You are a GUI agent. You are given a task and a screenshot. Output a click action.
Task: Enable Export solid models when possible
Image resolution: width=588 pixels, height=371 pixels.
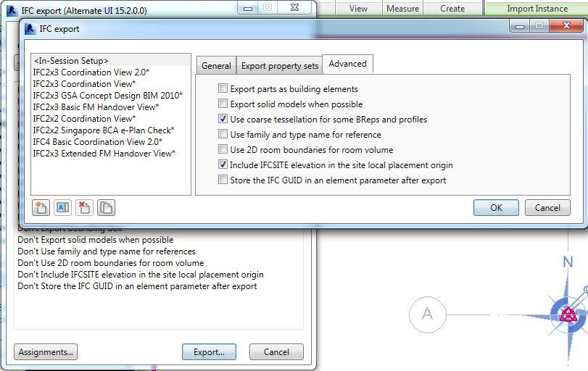223,104
